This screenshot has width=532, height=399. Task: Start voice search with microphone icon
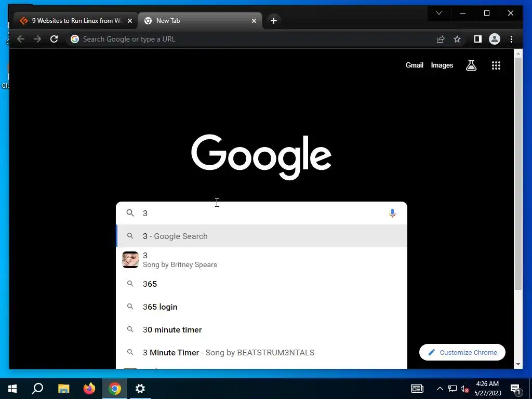pos(392,213)
